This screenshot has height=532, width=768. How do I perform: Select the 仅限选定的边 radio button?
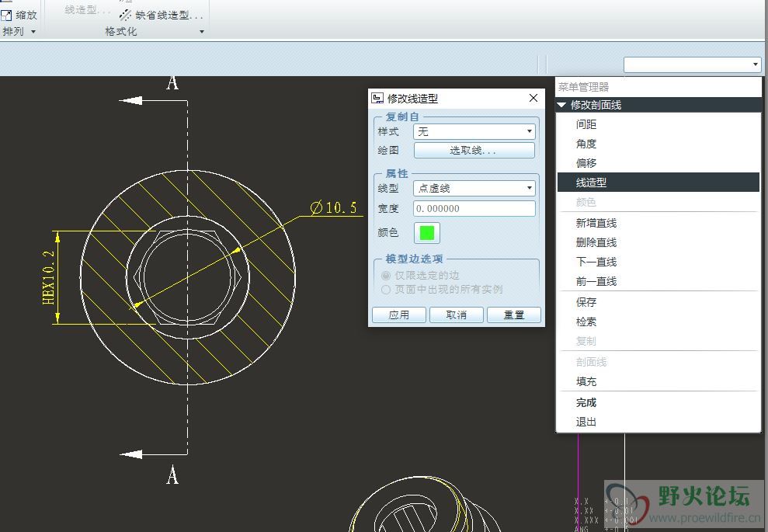pos(386,275)
